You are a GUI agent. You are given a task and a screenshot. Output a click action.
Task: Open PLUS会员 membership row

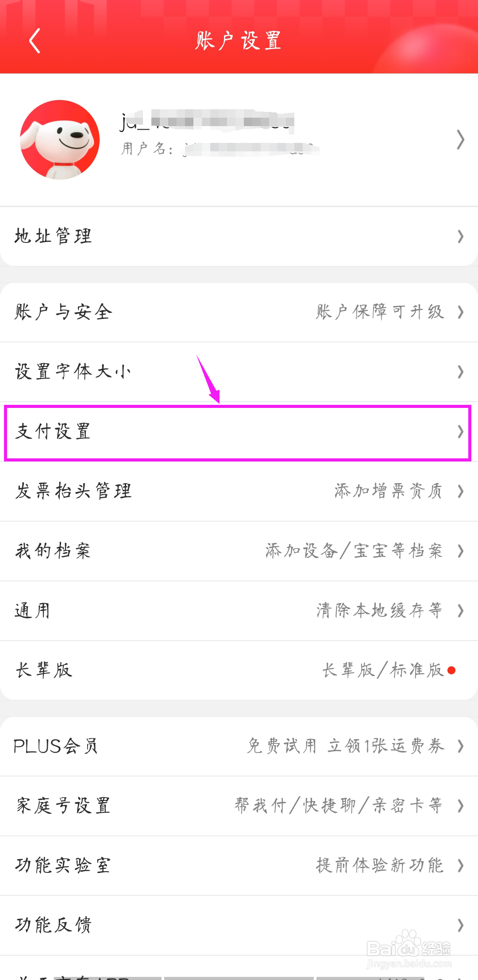[x=55, y=746]
